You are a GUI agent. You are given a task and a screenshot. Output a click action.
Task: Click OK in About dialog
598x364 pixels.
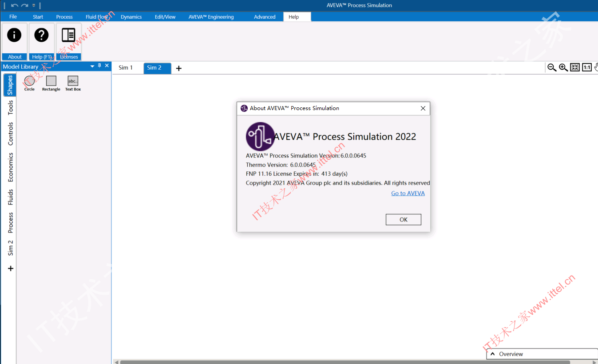coord(404,220)
